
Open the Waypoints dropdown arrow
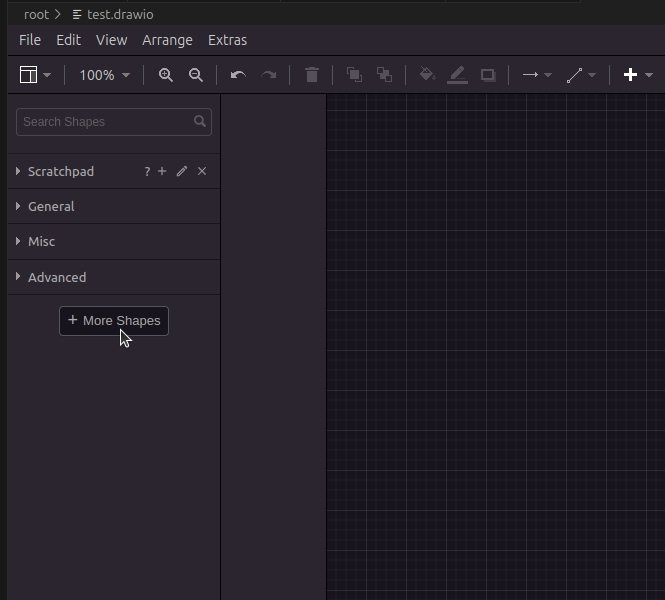pos(592,75)
